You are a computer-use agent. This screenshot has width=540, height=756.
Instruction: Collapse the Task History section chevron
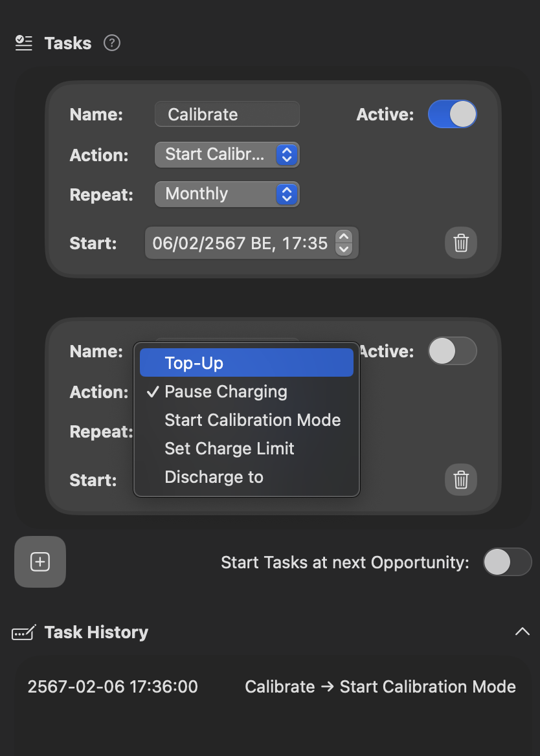[x=522, y=632]
